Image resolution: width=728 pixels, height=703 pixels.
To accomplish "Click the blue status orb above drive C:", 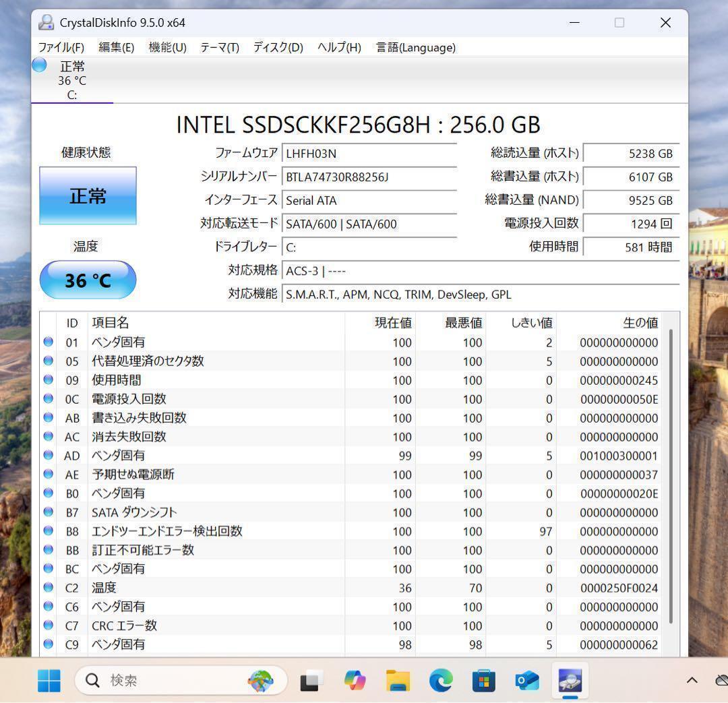I will click(x=40, y=65).
